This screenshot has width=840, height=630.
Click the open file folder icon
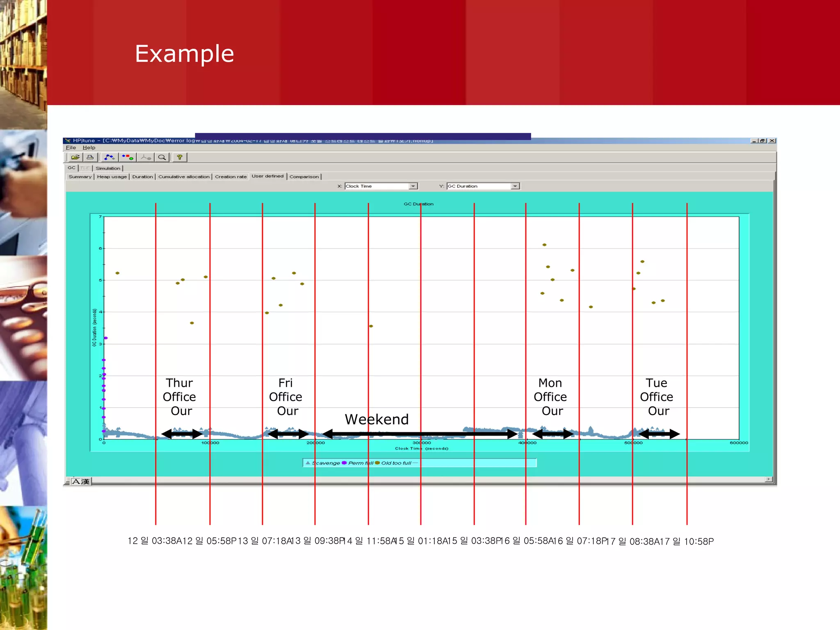coord(75,157)
